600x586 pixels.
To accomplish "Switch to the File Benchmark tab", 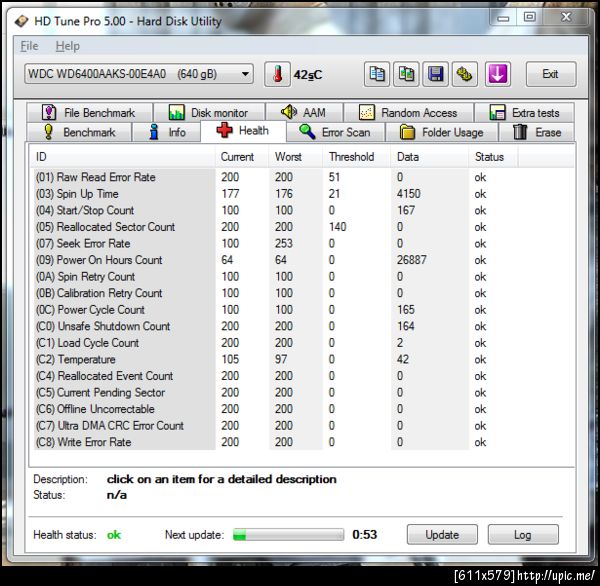I will pos(90,113).
